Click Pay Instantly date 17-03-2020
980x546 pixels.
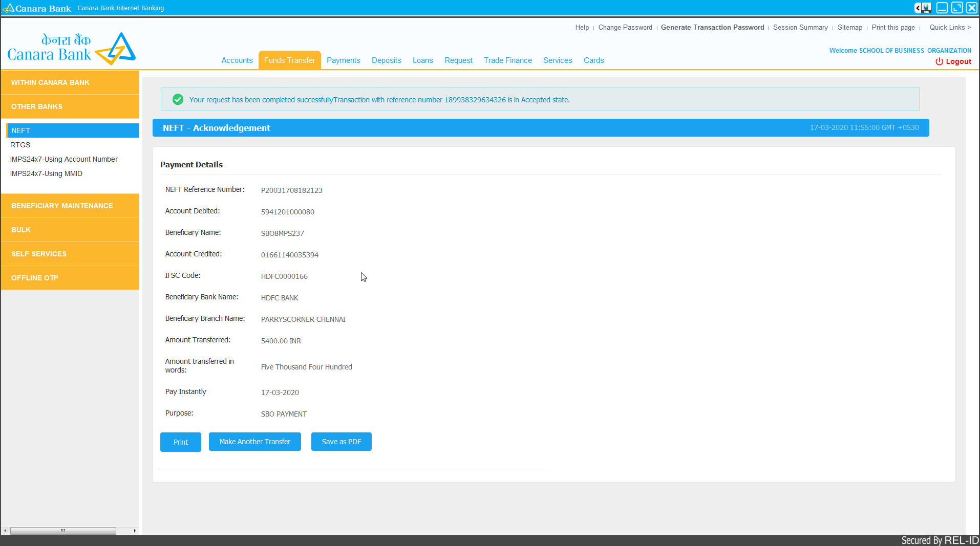click(280, 392)
